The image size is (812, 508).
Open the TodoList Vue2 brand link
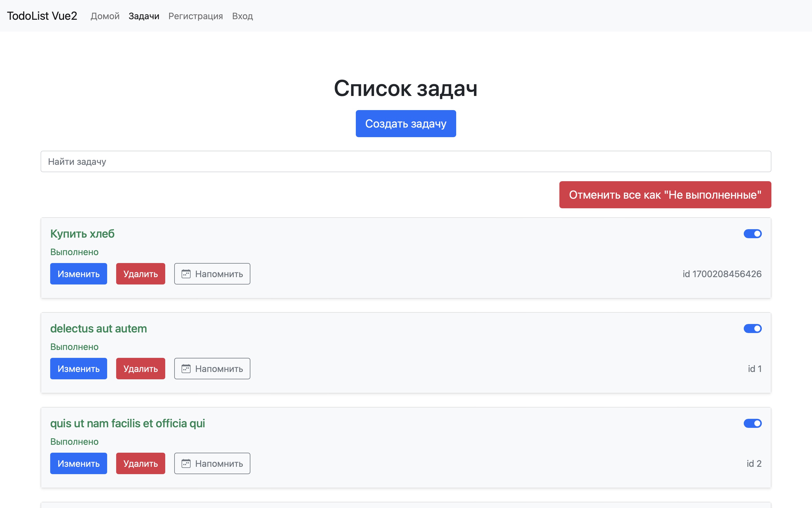click(x=42, y=16)
